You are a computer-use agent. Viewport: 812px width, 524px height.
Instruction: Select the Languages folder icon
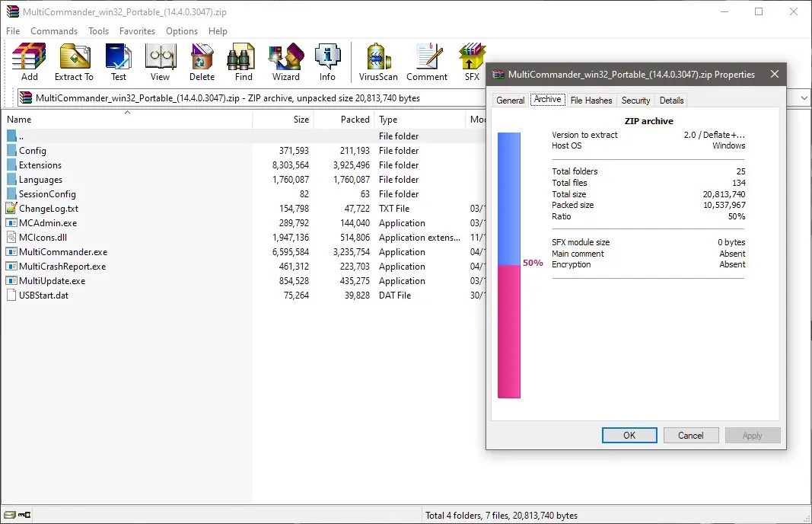coord(11,179)
